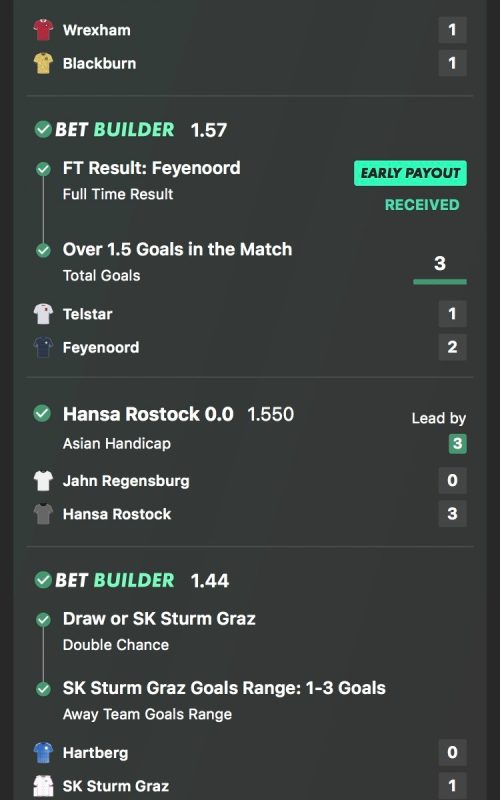500x800 pixels.
Task: Click the green check beside 1.44 Bet Builder
Action: click(43, 580)
